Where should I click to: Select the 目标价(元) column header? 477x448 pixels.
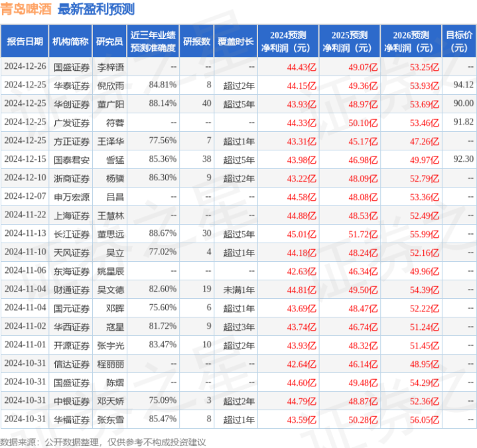pos(458,41)
